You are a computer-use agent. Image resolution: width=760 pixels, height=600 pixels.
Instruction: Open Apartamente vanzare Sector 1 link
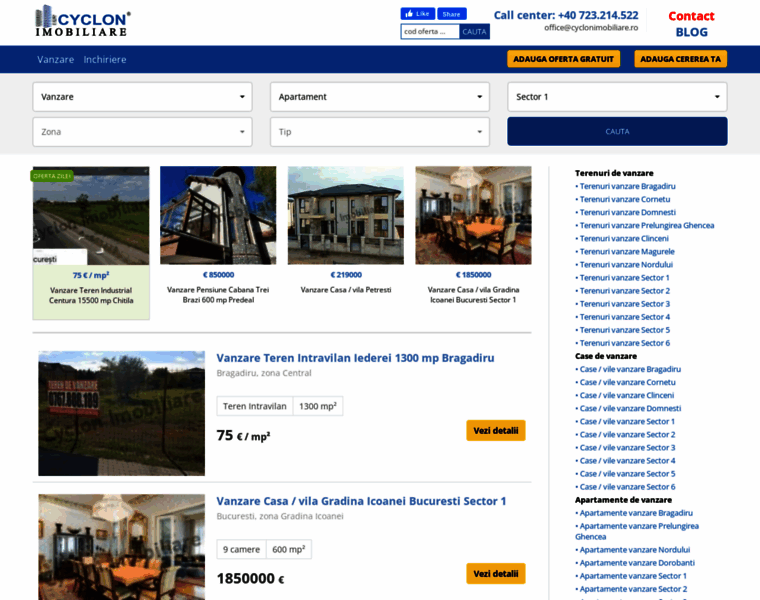coord(631,576)
